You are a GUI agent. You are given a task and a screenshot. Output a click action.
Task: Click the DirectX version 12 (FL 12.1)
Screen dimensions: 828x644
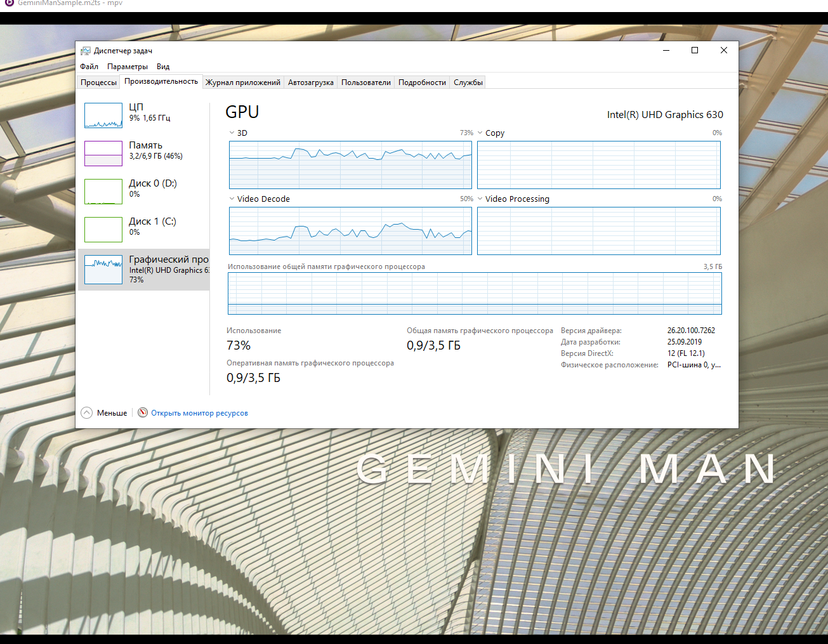click(686, 353)
